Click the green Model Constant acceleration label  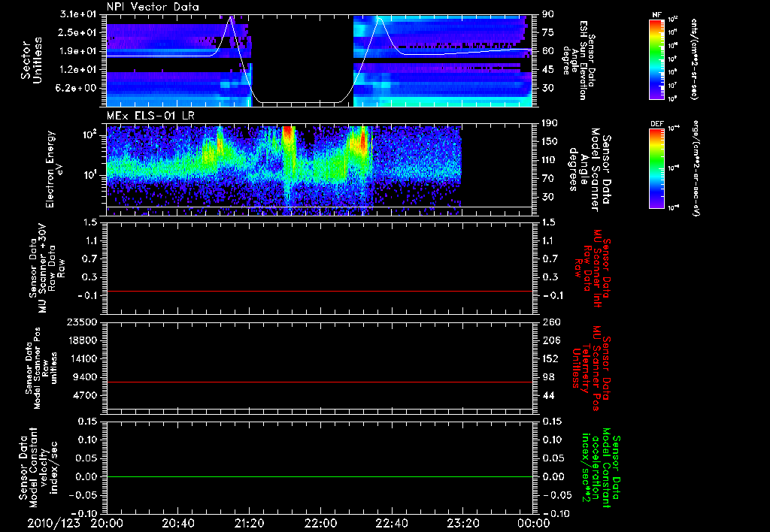(x=601, y=469)
